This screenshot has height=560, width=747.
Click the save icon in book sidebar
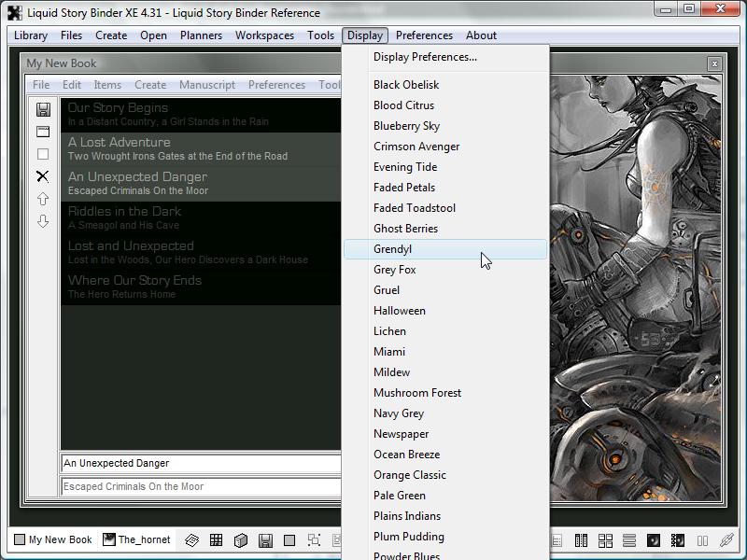[43, 109]
